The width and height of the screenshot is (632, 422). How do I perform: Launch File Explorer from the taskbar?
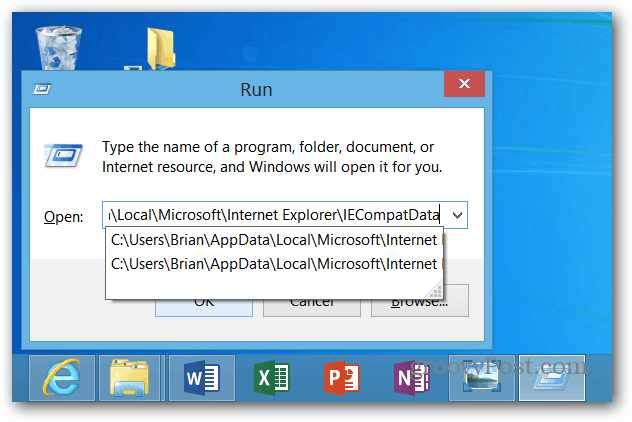(130, 378)
